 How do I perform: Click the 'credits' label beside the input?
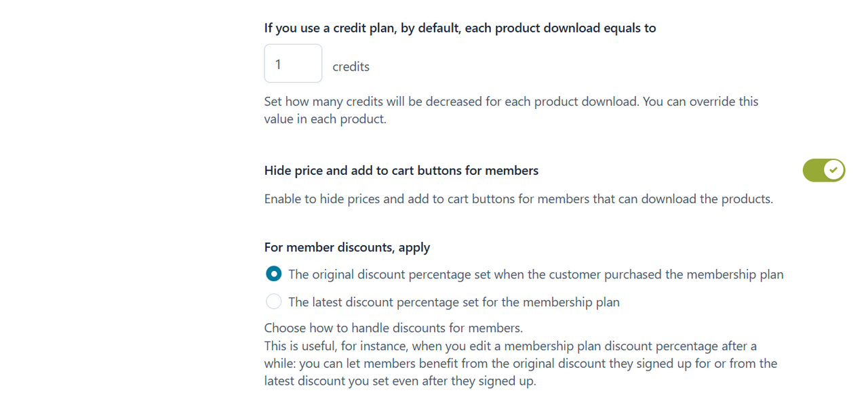[x=351, y=66]
